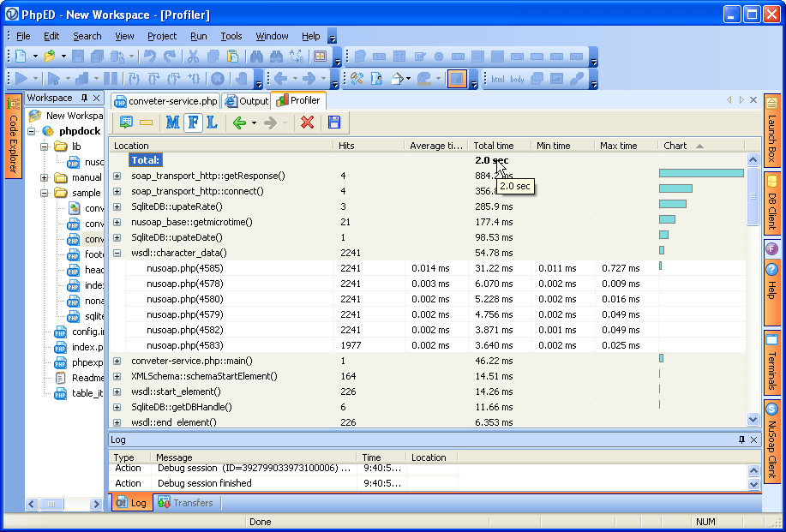The image size is (786, 532).
Task: Click the Stop debugging round icon
Action: point(218,78)
